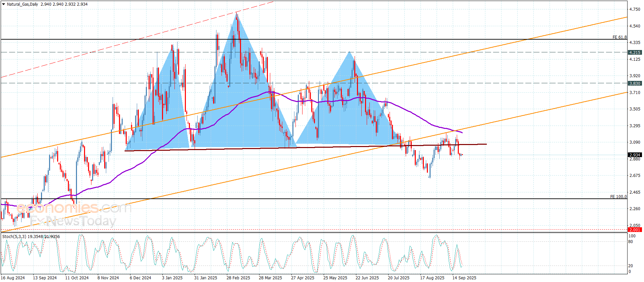
Task: Select the Natural_Gas,Daily chart title text
Action: point(23,4)
